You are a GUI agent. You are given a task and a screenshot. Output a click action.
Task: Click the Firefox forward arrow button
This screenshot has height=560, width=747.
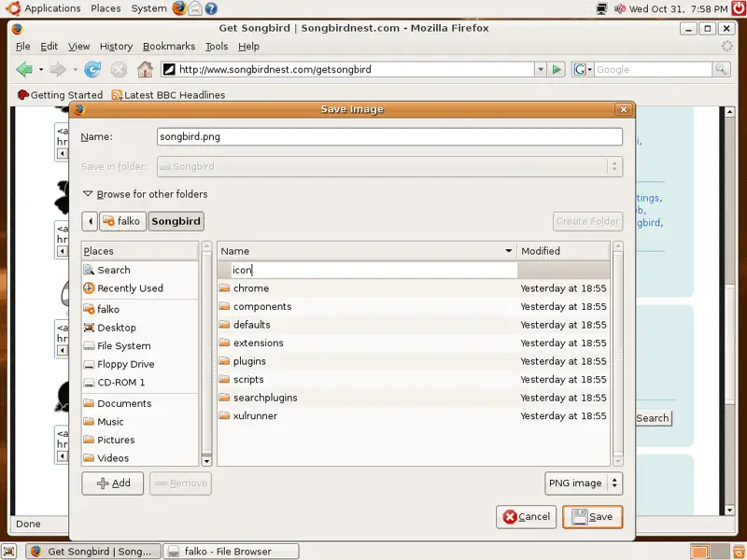point(58,69)
